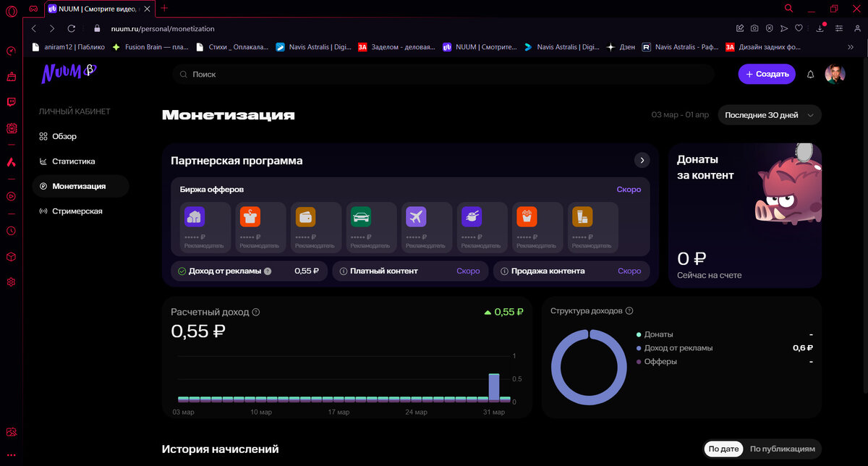Take a snapshot with the camera icon
This screenshot has width=868, height=466.
[754, 28]
